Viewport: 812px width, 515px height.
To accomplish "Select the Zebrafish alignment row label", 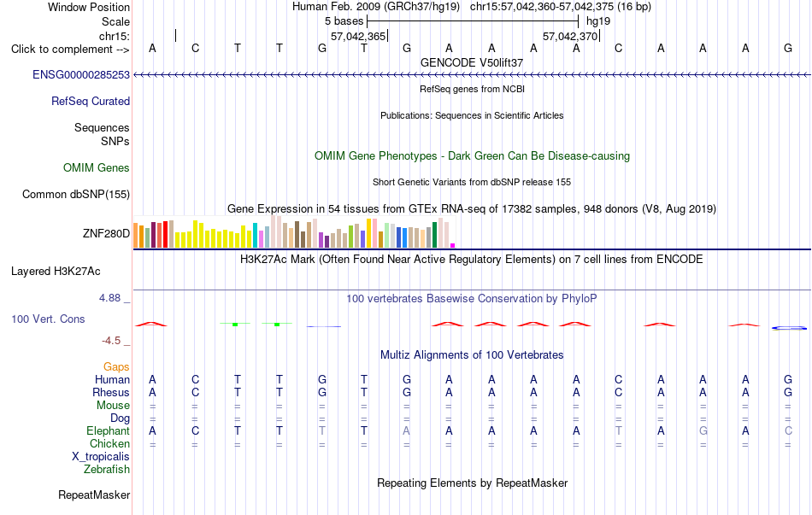I will 107,470.
